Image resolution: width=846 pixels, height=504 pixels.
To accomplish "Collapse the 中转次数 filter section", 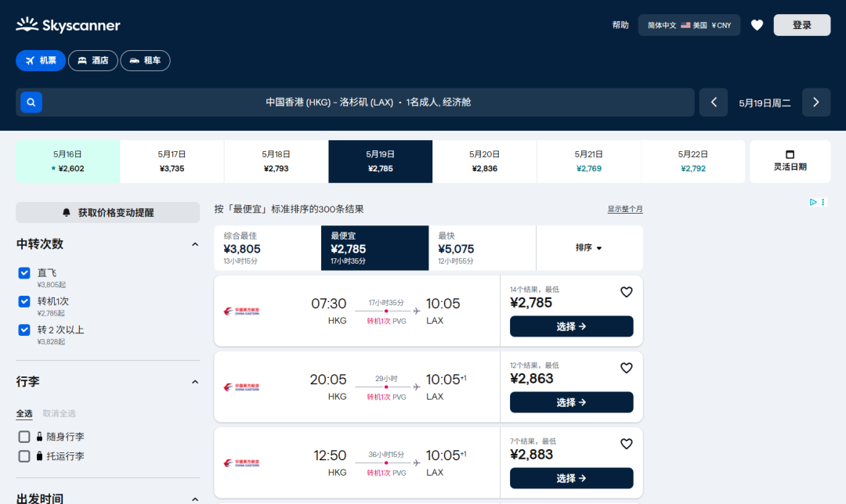I will (195, 244).
